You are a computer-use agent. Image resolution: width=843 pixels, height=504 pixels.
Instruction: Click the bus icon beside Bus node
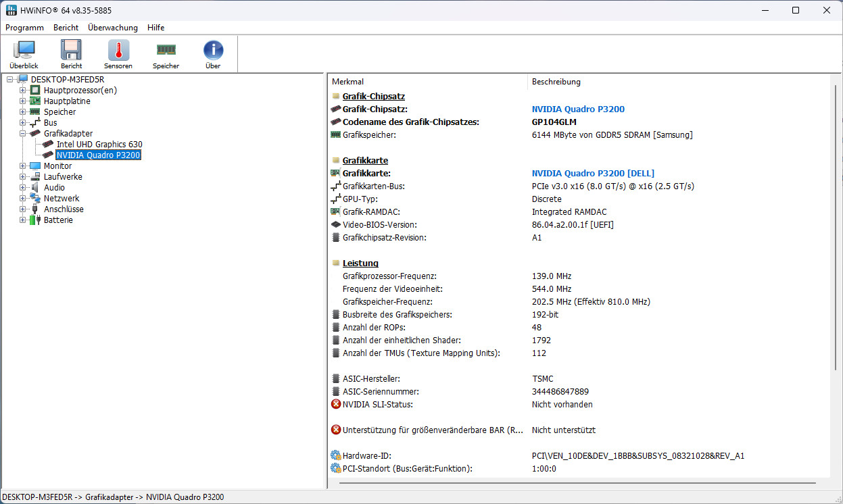[x=36, y=123]
